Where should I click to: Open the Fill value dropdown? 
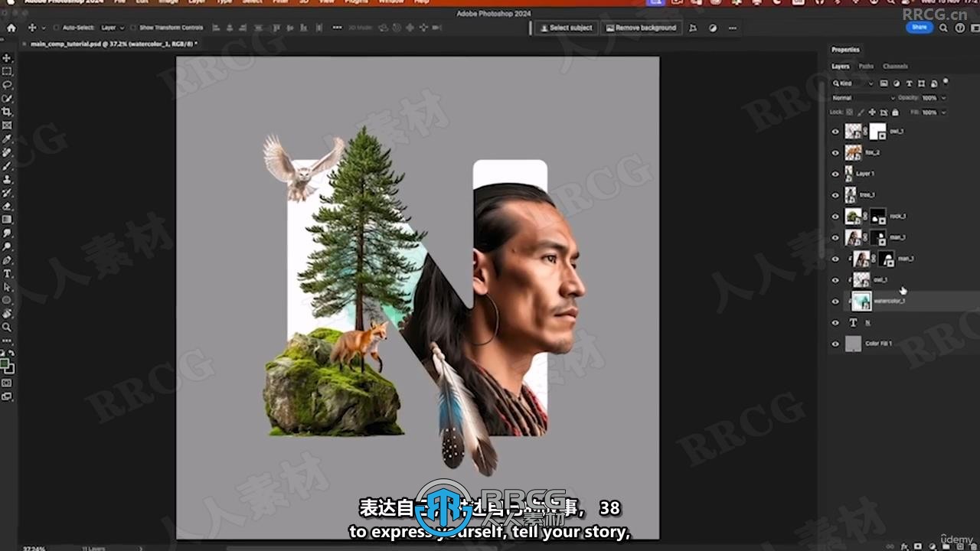pyautogui.click(x=942, y=112)
